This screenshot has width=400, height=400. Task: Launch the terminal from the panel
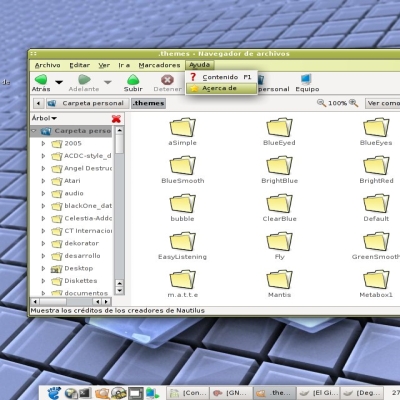pos(85,393)
